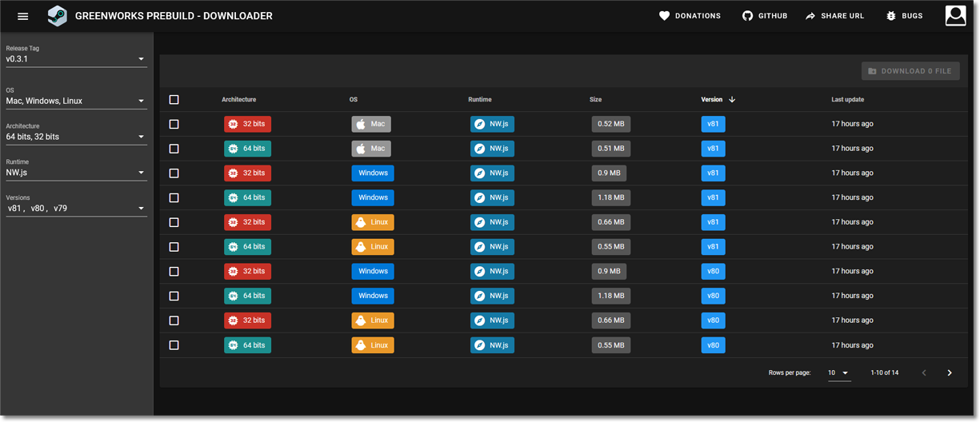The height and width of the screenshot is (422, 980).
Task: Click the heart icon beside Donations
Action: coord(664,16)
